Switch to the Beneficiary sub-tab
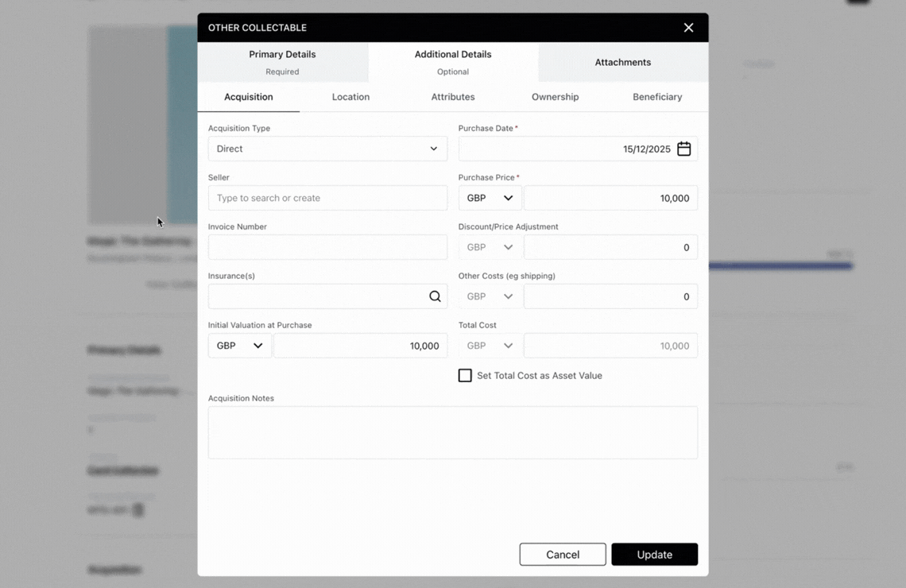This screenshot has width=906, height=588. 657,97
